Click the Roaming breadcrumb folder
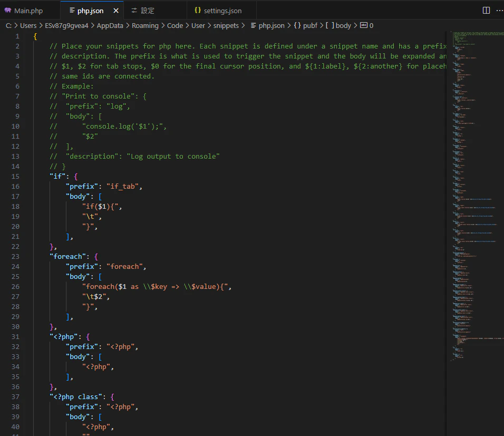 click(x=145, y=25)
